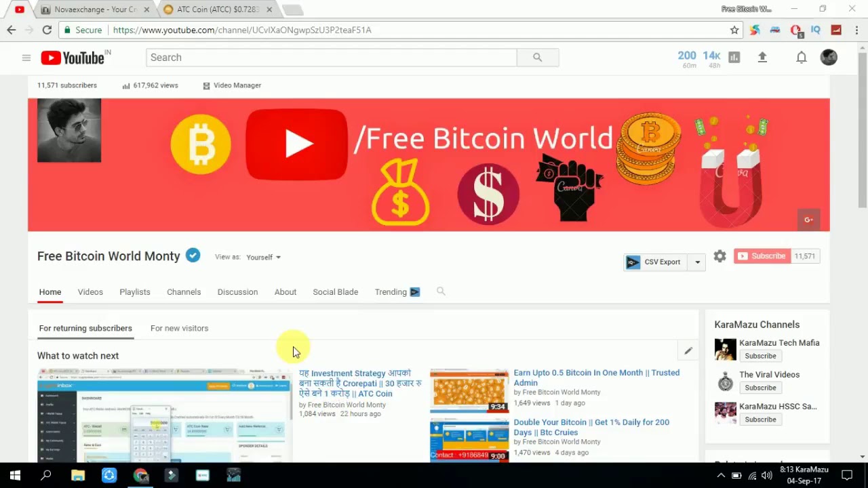The width and height of the screenshot is (868, 488).
Task: Open the Discussion tab
Action: 237,292
